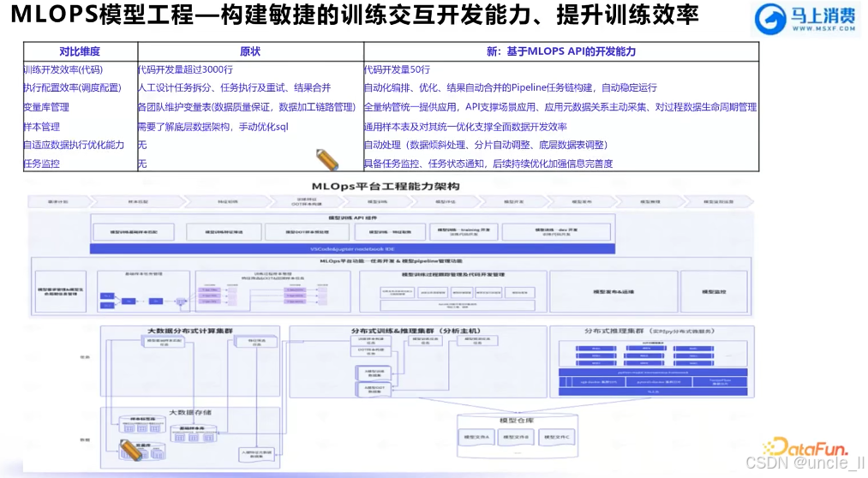Click the 模型发布&运维 box
This screenshot has width=868, height=478.
coord(614,291)
